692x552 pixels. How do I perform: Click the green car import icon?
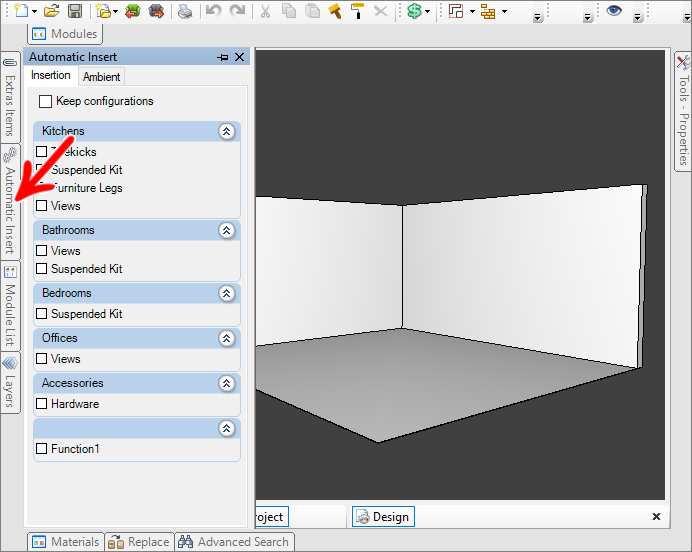coord(133,11)
